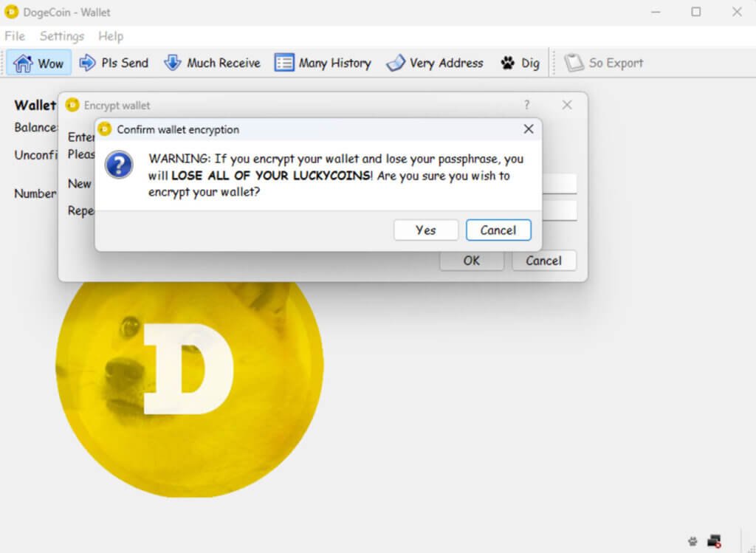Open the Help menu
The height and width of the screenshot is (553, 756).
[x=111, y=35]
